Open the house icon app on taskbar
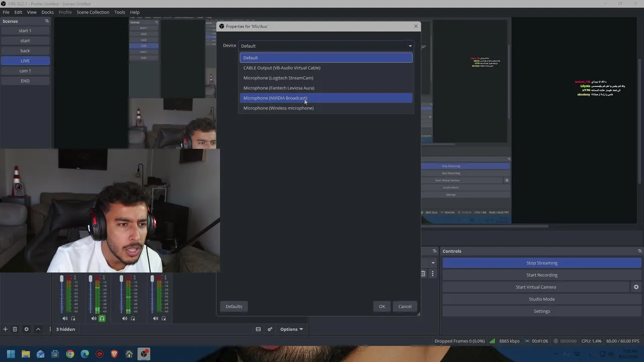 [129, 354]
